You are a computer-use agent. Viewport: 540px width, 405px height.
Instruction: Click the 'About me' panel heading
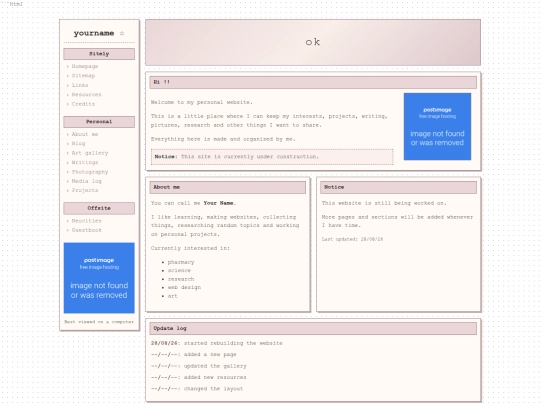pyautogui.click(x=228, y=187)
